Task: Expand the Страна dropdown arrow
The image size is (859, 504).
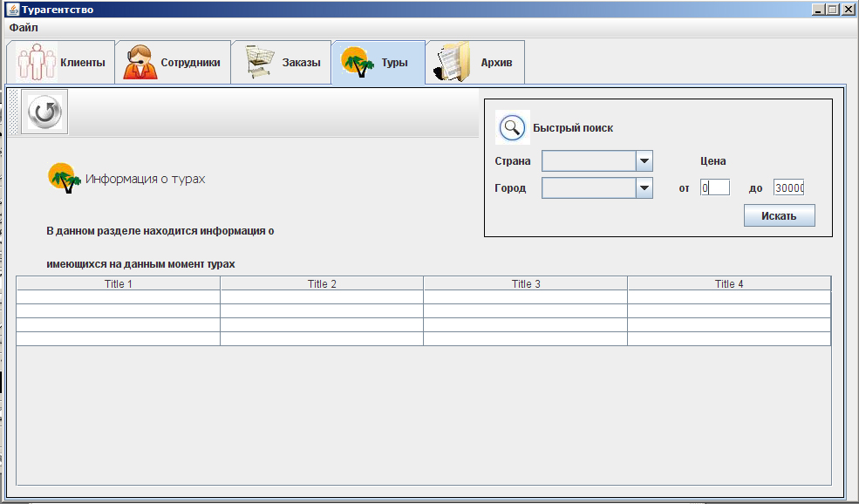Action: tap(644, 161)
